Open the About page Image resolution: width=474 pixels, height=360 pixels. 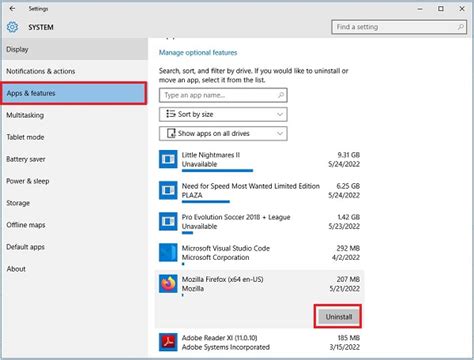pyautogui.click(x=75, y=269)
